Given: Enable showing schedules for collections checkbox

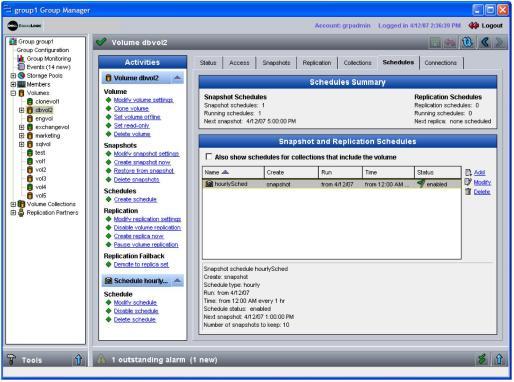Looking at the screenshot, I should pyautogui.click(x=209, y=156).
